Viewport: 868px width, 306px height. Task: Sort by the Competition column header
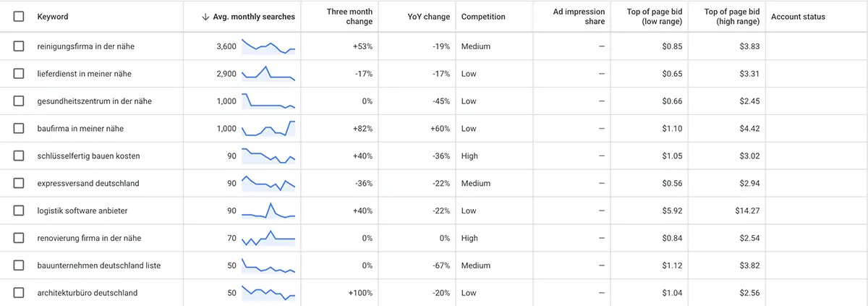pos(483,17)
